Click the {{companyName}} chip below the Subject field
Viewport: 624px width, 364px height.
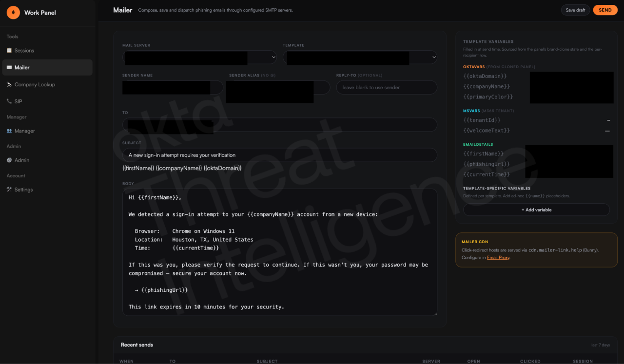click(x=178, y=168)
